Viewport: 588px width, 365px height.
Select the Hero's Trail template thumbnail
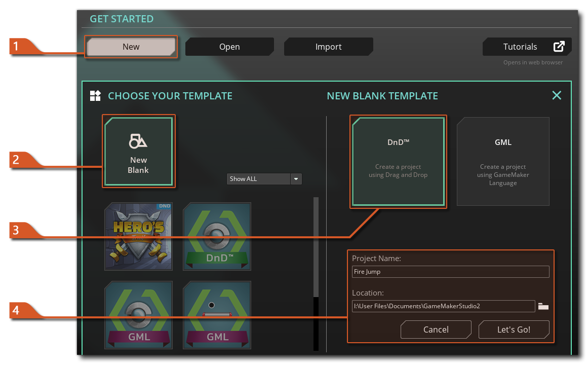(x=138, y=237)
